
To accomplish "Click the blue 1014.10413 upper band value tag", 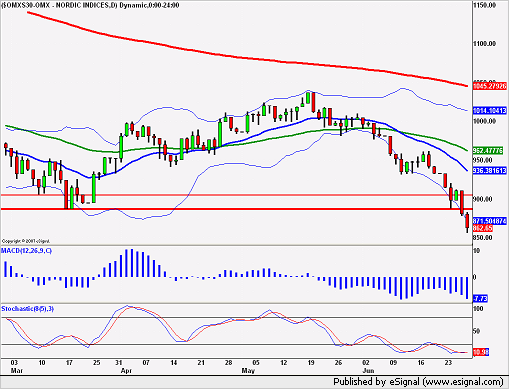I will pos(490,111).
